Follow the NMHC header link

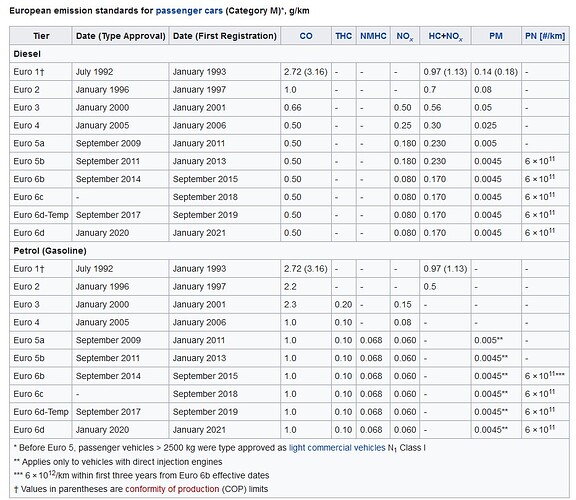[x=373, y=36]
